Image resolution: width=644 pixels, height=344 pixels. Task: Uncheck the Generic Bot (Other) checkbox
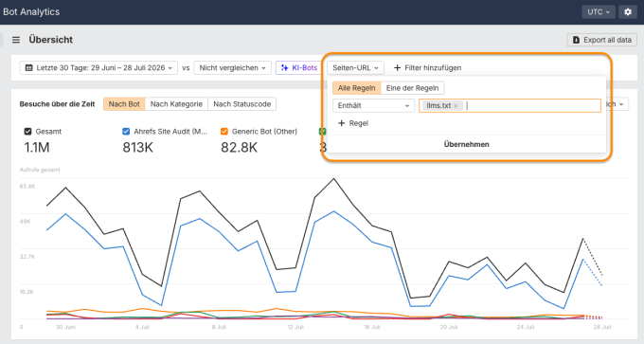(224, 132)
